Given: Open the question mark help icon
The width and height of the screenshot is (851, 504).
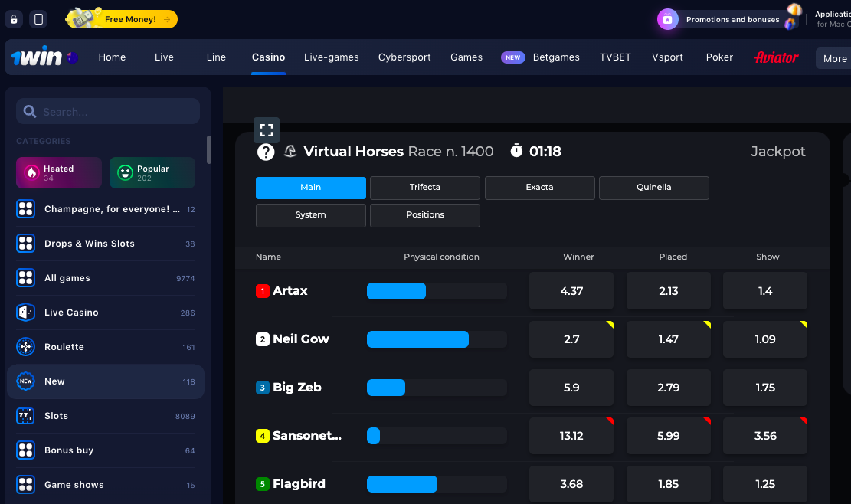Looking at the screenshot, I should 265,152.
